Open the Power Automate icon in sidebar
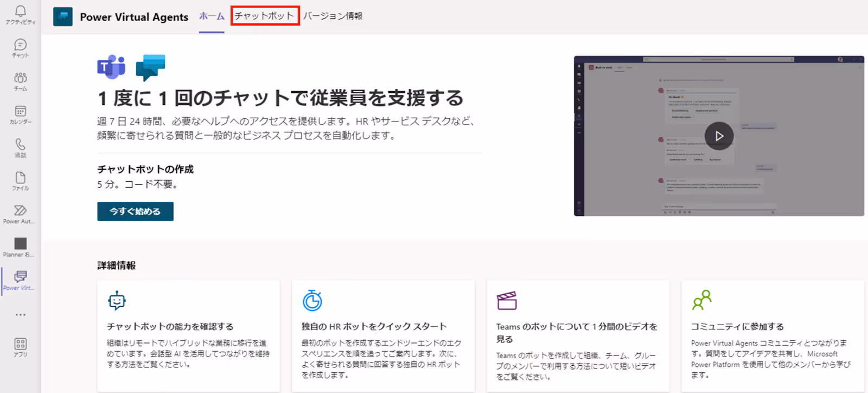This screenshot has height=393, width=868. click(21, 214)
